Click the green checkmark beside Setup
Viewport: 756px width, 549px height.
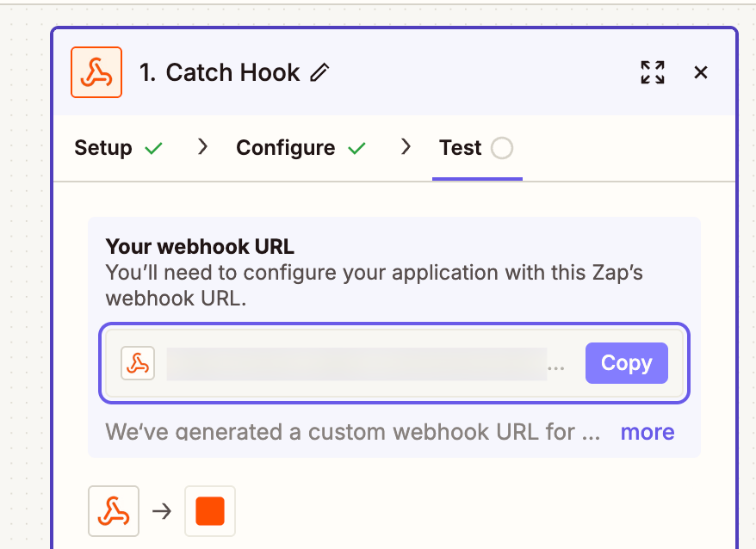coord(154,149)
